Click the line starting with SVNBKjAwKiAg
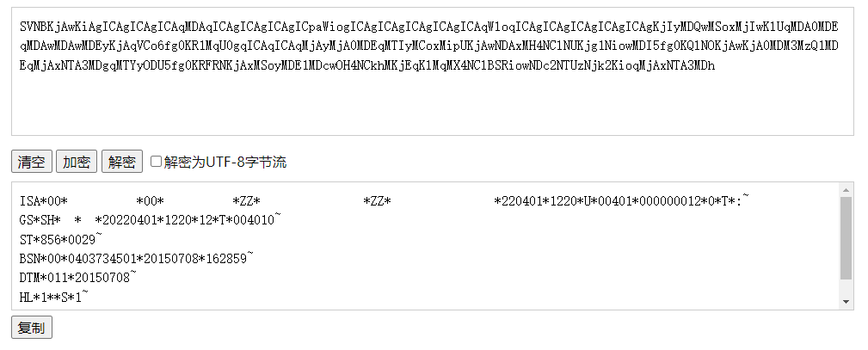 429,27
